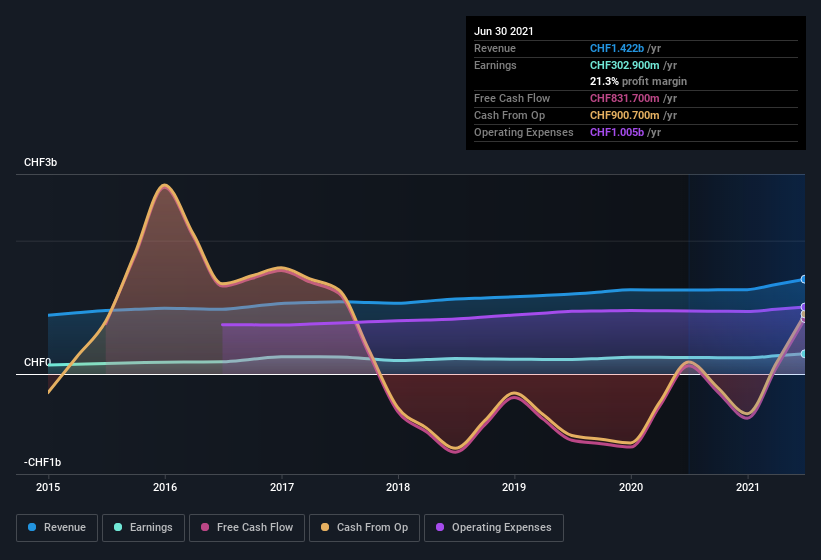This screenshot has height=560, width=821.
Task: Click the orange Cash From Op dot
Action: [324, 527]
